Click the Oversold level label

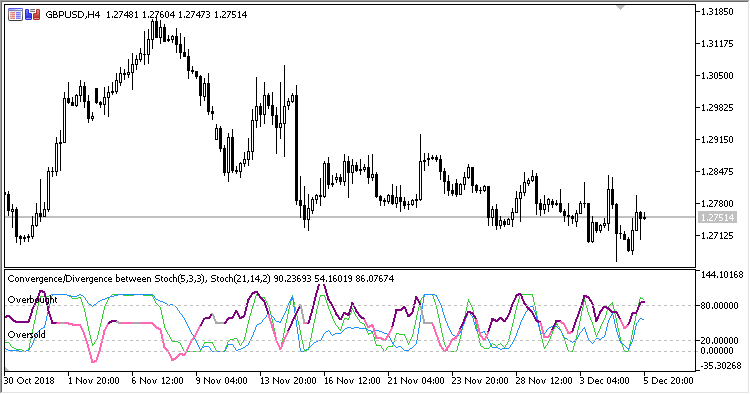27,335
